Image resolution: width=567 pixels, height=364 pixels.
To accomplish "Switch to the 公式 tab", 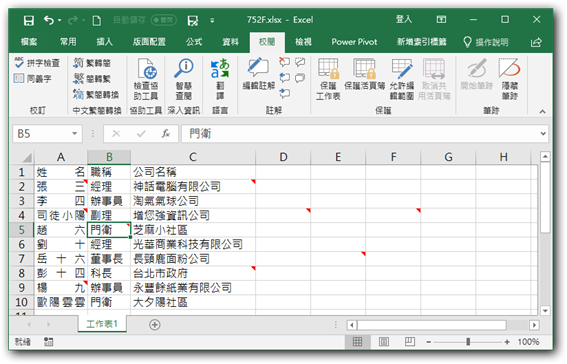I will 194,42.
